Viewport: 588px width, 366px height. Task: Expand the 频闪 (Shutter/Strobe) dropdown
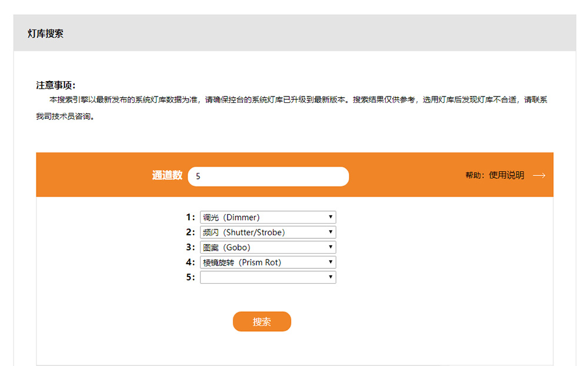[268, 232]
